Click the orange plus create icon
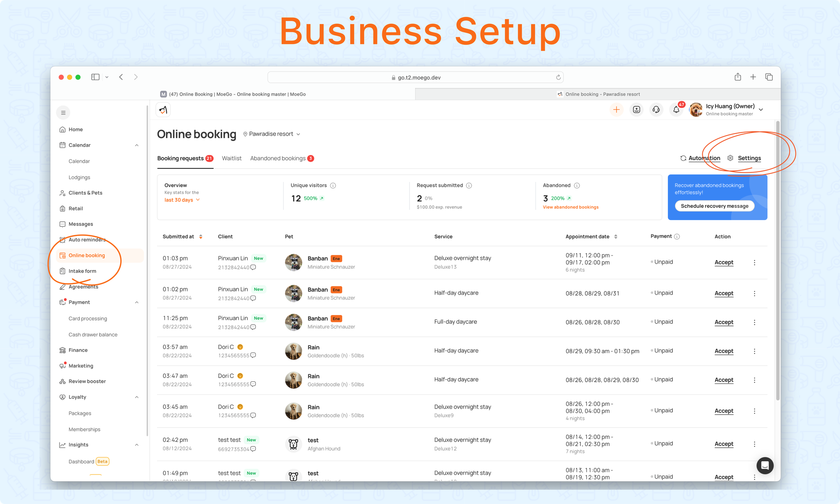 click(616, 110)
